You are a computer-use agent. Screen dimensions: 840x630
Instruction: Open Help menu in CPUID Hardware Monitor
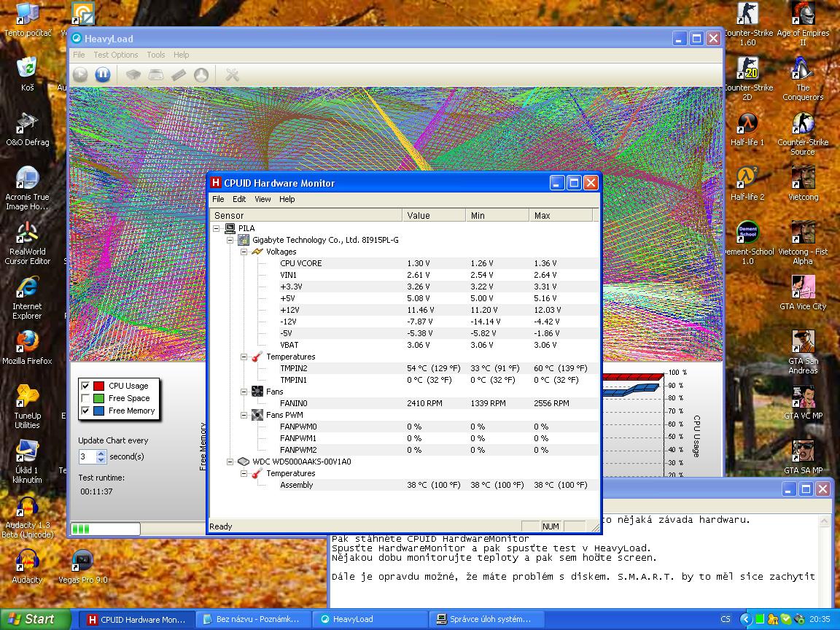click(287, 199)
